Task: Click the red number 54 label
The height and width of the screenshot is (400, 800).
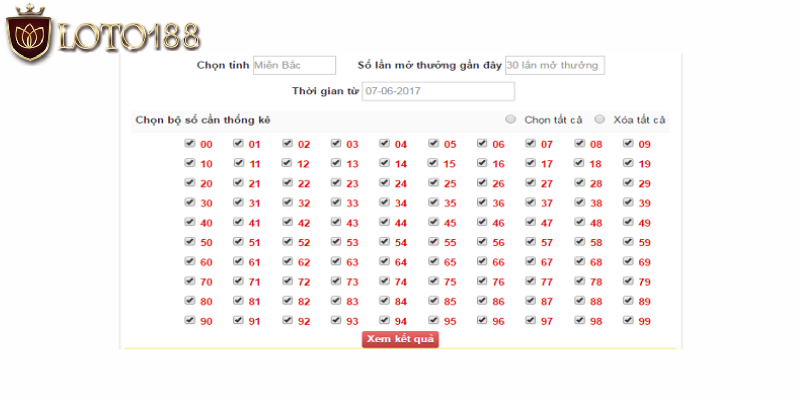Action: point(401,243)
